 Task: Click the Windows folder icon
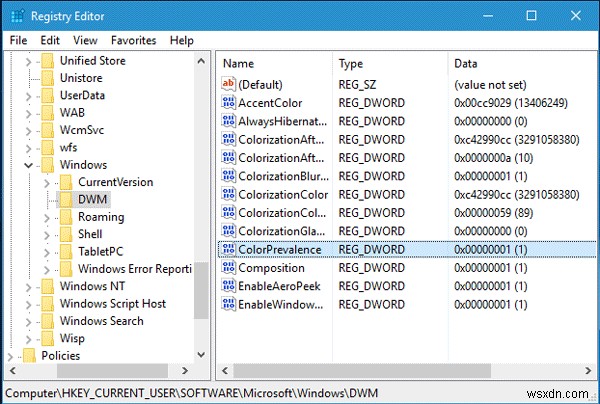click(x=48, y=165)
